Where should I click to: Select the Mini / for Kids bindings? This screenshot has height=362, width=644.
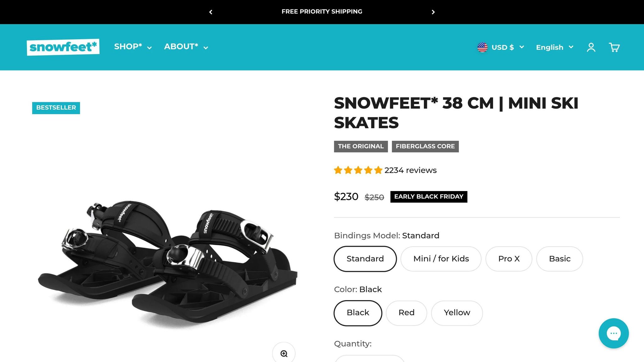[441, 259]
